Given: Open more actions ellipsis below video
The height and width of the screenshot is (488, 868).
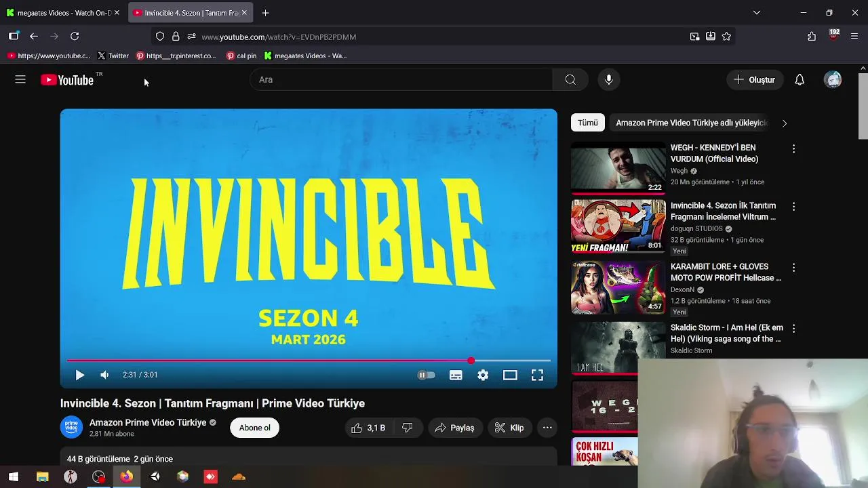Looking at the screenshot, I should (547, 428).
